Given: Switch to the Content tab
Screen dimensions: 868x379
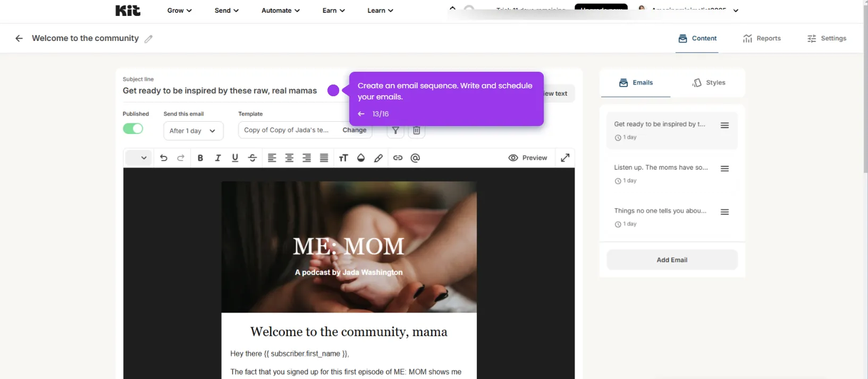Looking at the screenshot, I should 697,38.
